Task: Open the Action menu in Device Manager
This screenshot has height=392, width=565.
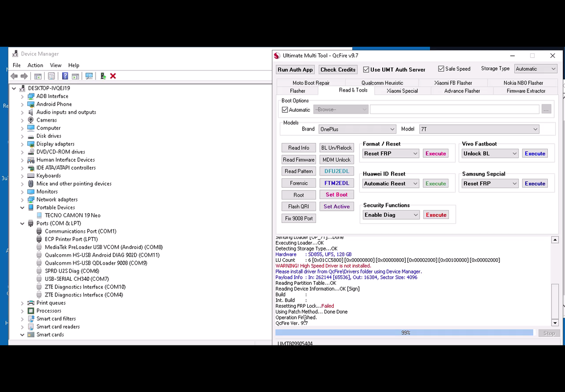Action: (35, 65)
